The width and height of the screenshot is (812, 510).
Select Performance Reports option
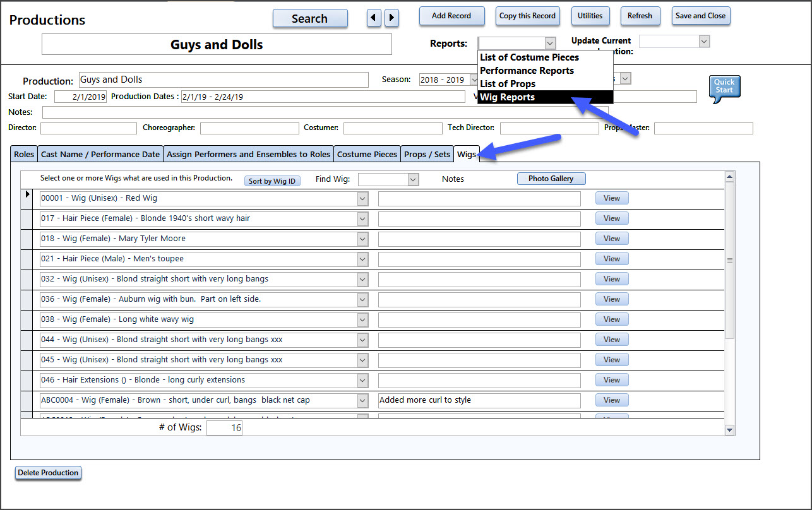point(545,71)
